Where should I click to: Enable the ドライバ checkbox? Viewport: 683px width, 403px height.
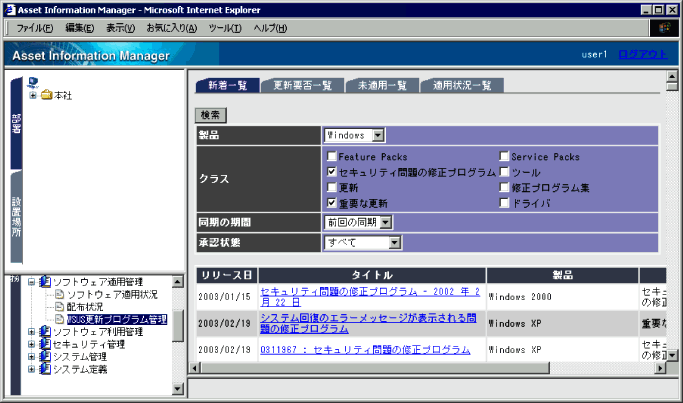point(504,203)
